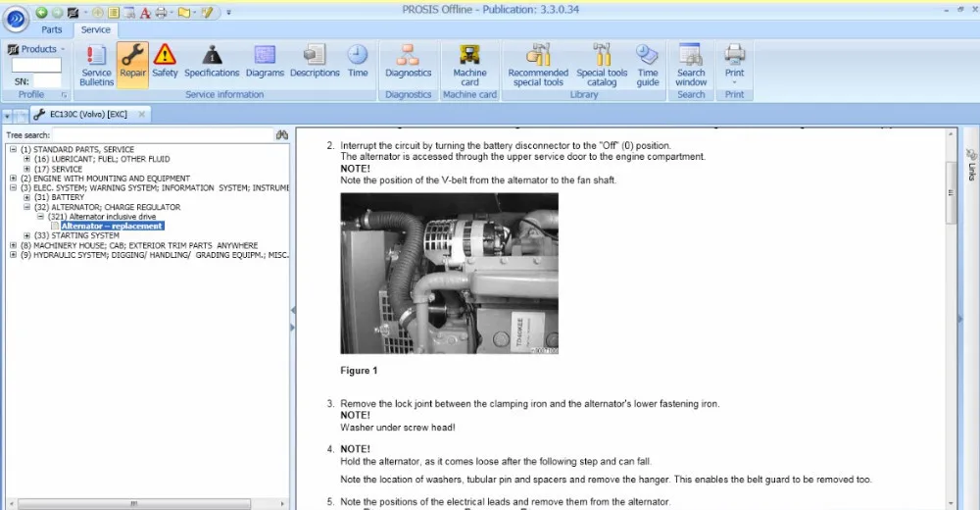This screenshot has width=980, height=510.
Task: Open the Time clock icon
Action: tap(358, 62)
